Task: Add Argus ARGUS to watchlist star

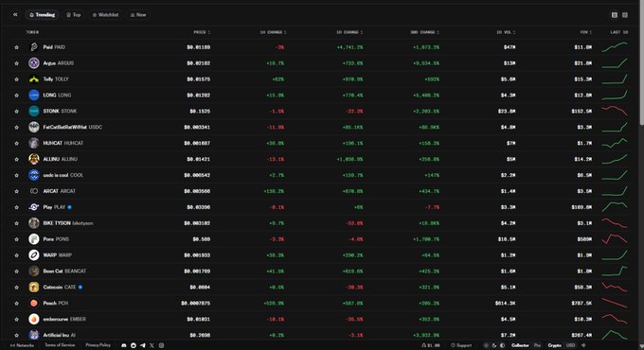Action: point(16,63)
